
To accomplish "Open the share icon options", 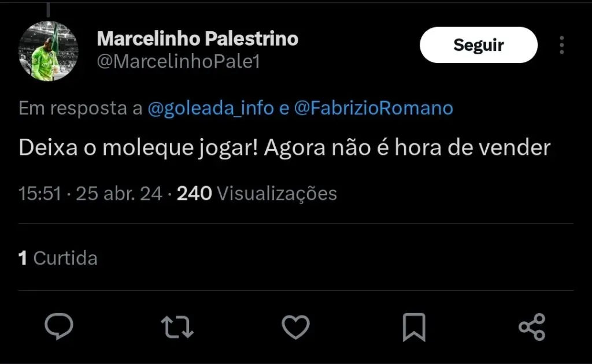I will [532, 327].
